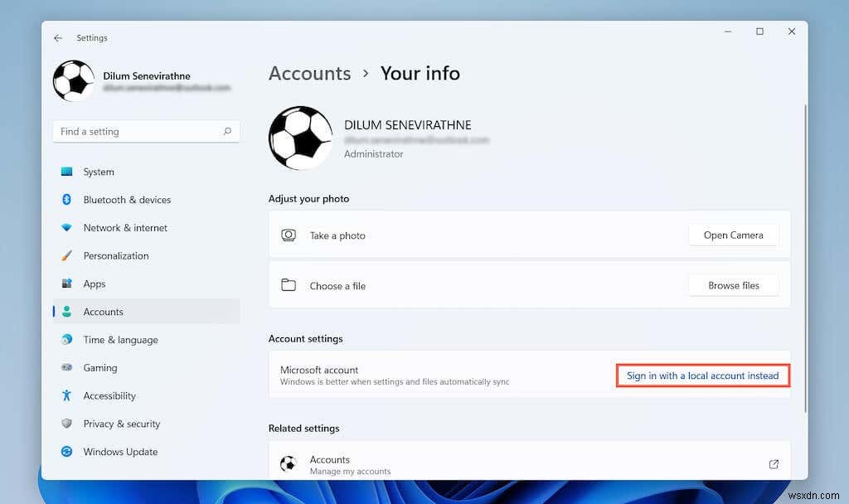Open Manage my accounts via external link icon
The image size is (849, 504).
click(773, 464)
